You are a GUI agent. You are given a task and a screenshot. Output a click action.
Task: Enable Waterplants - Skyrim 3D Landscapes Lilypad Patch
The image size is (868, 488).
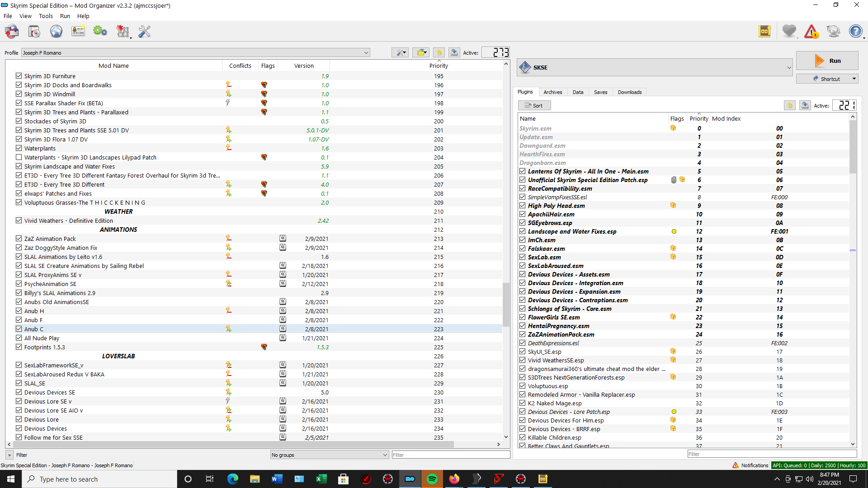point(19,157)
